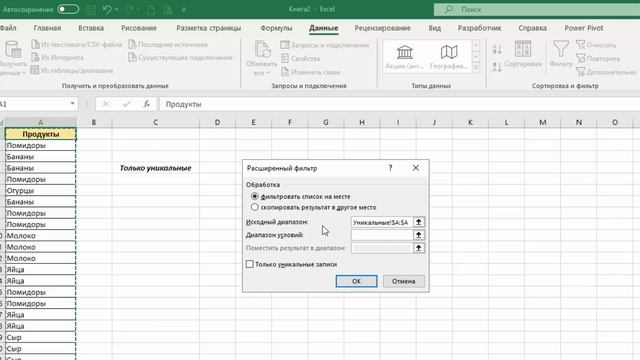Click Изменить связи icon

click(x=285, y=72)
